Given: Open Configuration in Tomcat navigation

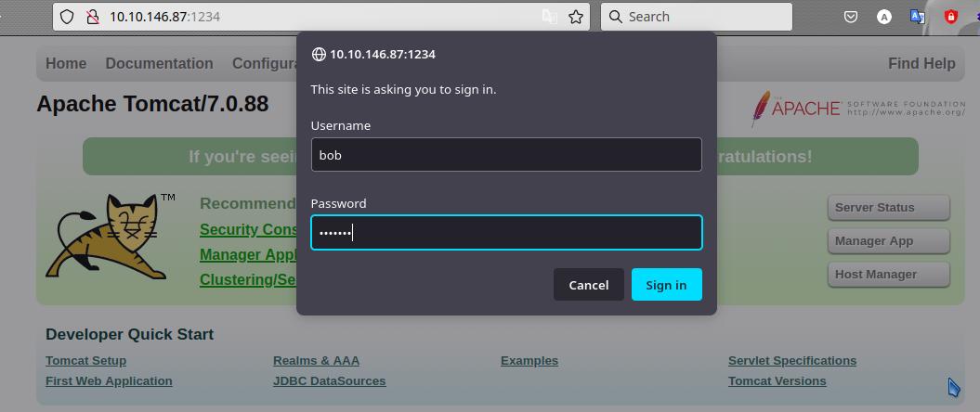Looking at the screenshot, I should 265,64.
